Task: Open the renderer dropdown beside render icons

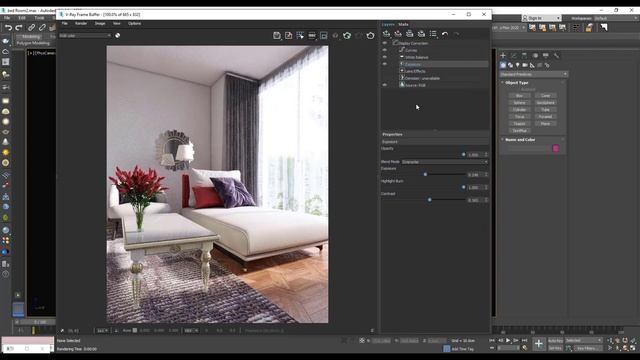Action: pyautogui.click(x=509, y=27)
